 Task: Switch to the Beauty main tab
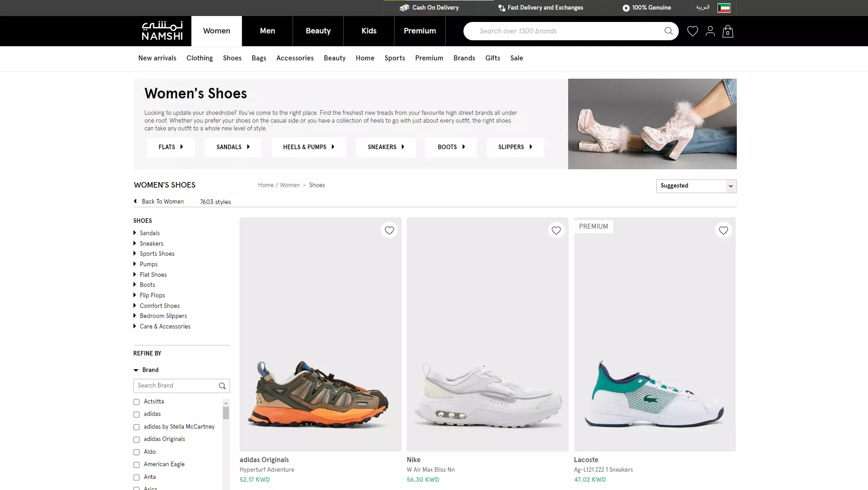pyautogui.click(x=318, y=31)
